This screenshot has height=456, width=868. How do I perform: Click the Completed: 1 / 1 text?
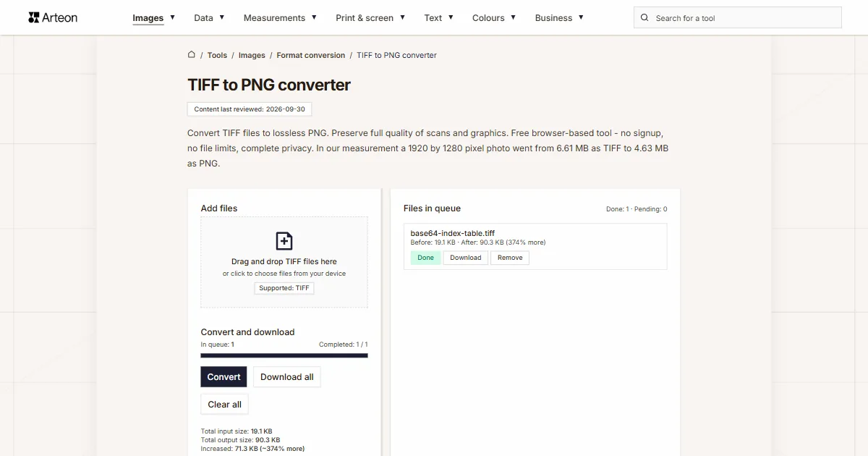pyautogui.click(x=344, y=345)
